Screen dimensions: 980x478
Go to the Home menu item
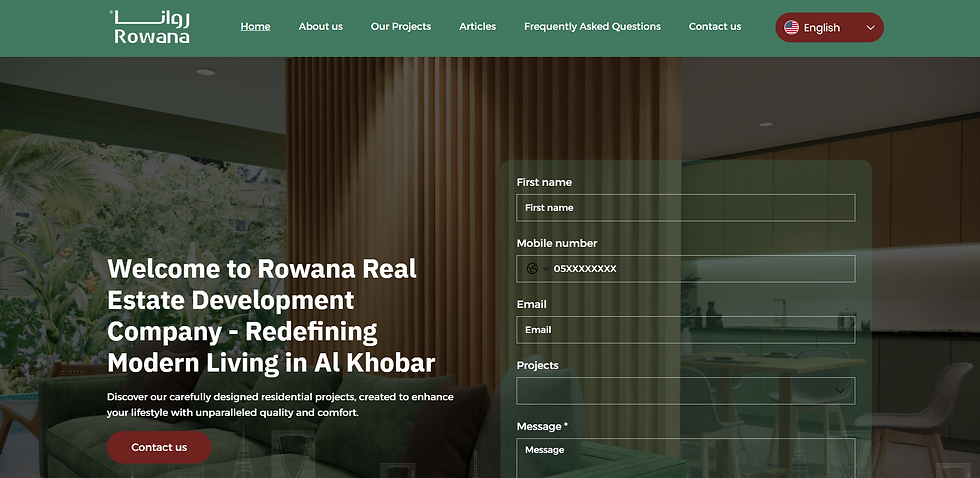pyautogui.click(x=255, y=26)
